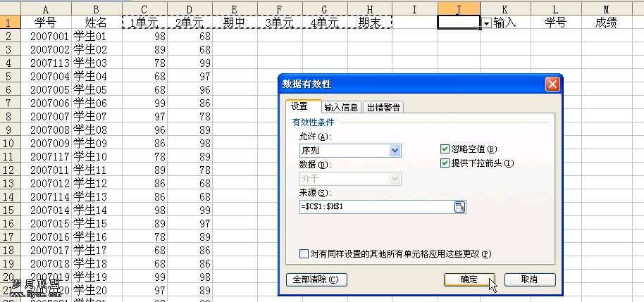Image resolution: width=644 pixels, height=302 pixels.
Task: Select column K header
Action: (x=505, y=9)
